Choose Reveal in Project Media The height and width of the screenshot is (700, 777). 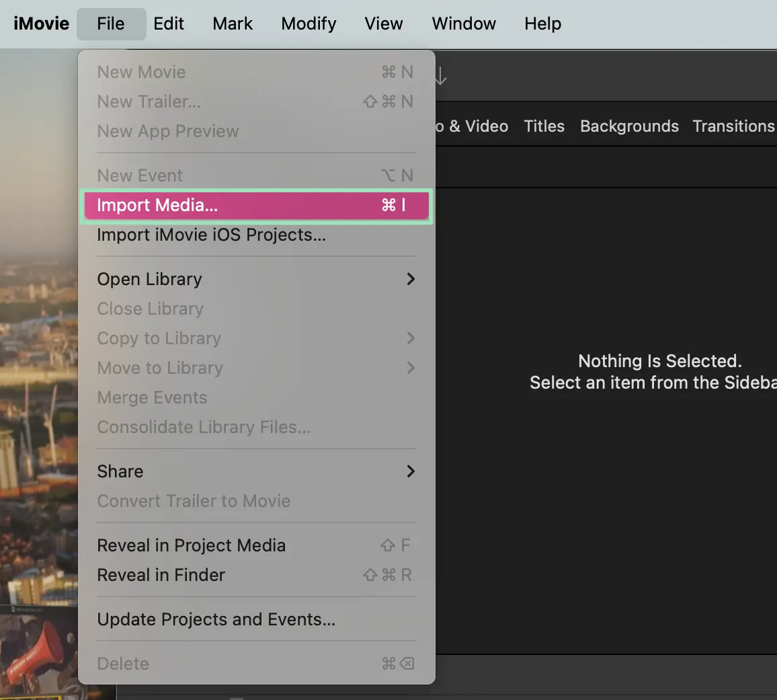click(x=257, y=545)
